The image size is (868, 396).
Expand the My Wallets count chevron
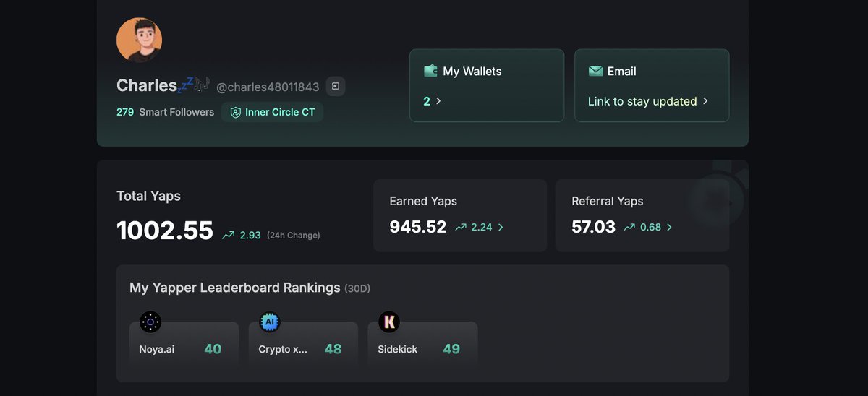(x=438, y=101)
